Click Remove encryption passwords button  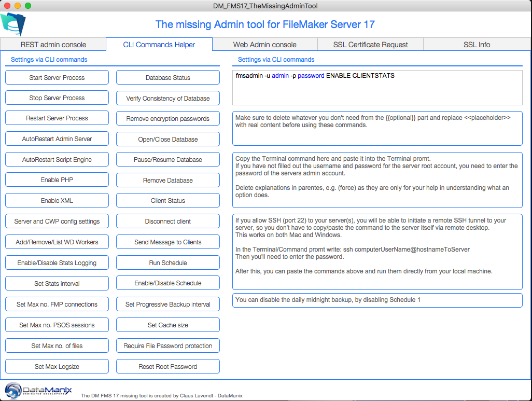[x=168, y=118]
